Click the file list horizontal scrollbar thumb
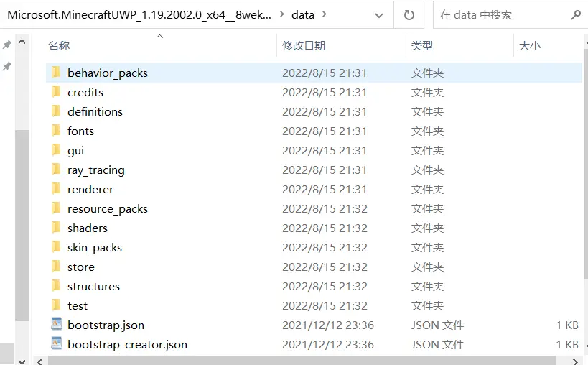588x365 pixels. (302, 361)
